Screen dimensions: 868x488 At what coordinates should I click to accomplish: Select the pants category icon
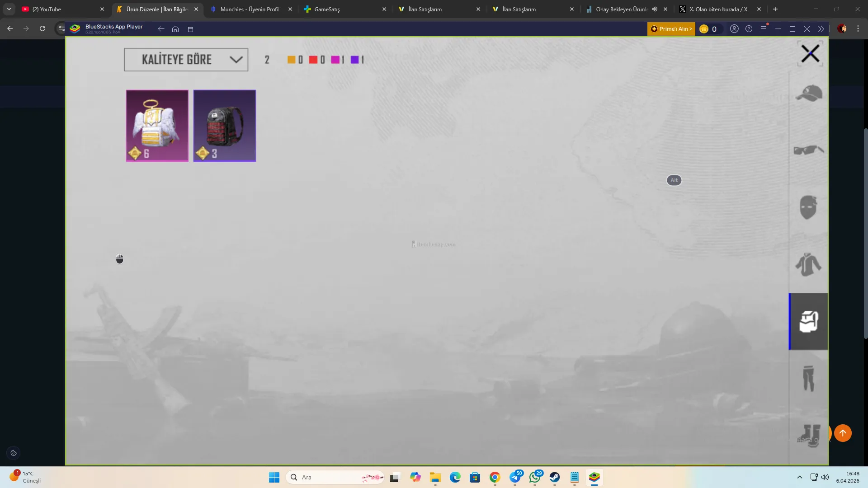tap(808, 378)
